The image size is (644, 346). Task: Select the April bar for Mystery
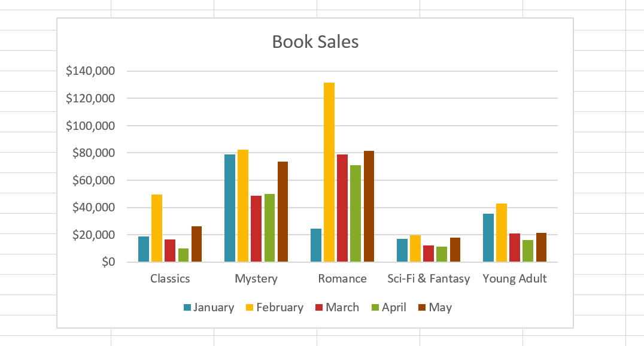click(269, 228)
